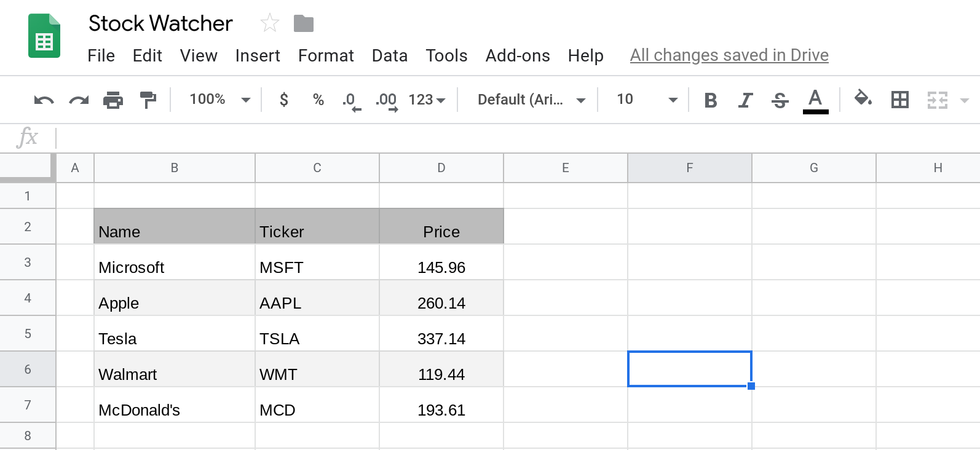Click the fill handle of selected cell F6
Viewport: 980px width, 450px height.
click(x=751, y=386)
